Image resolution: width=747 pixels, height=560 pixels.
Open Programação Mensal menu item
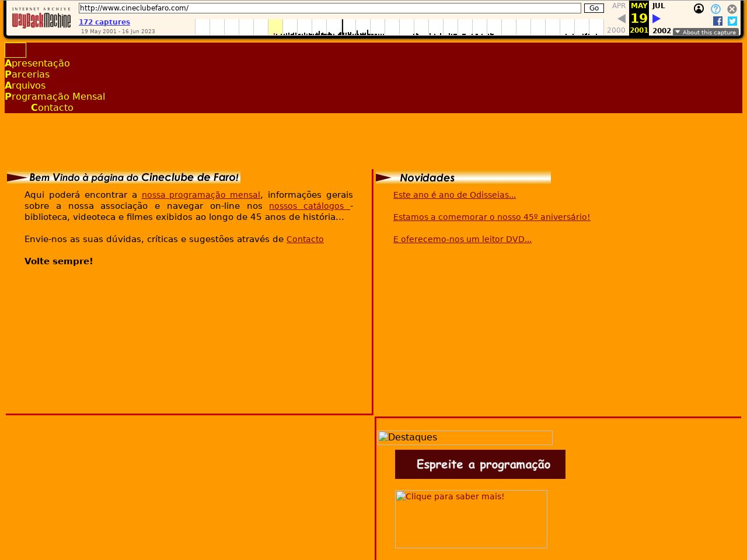(55, 96)
